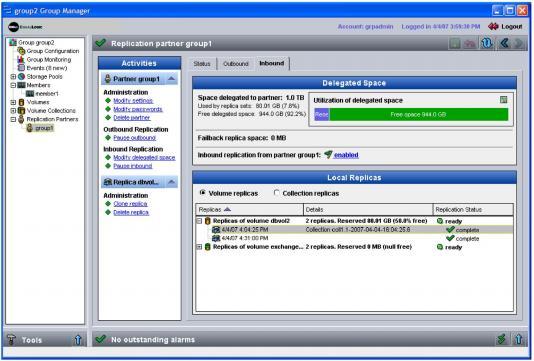Click the Account: grpadmin text

point(365,27)
